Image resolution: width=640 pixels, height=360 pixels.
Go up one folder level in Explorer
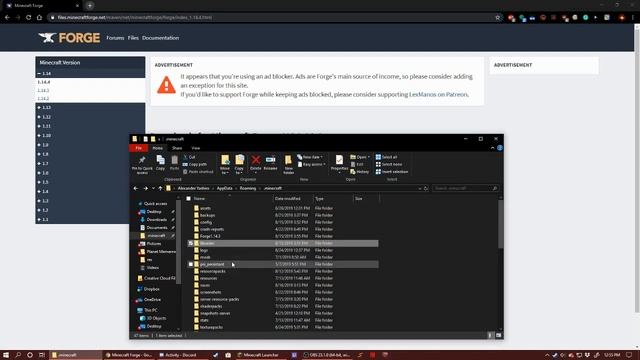[x=160, y=189]
